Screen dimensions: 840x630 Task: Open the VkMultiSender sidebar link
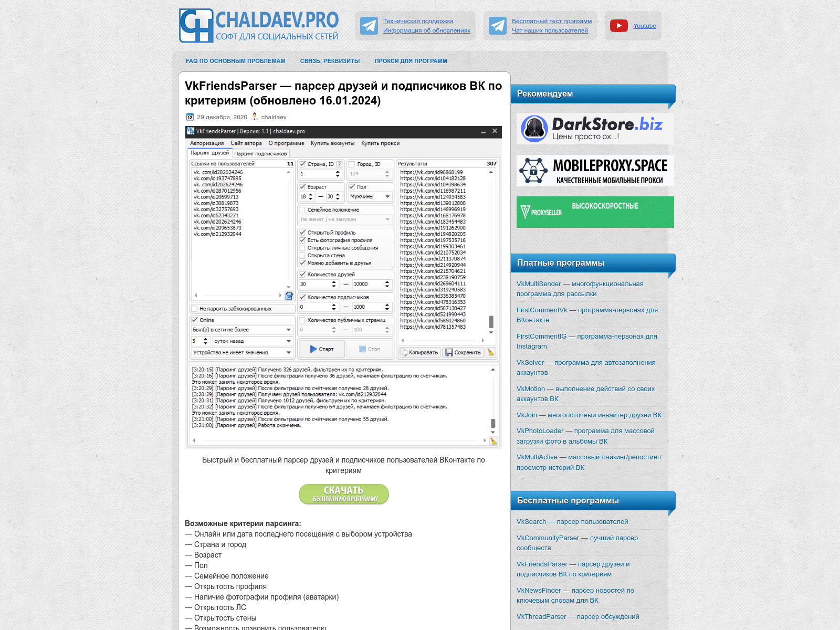tap(580, 289)
